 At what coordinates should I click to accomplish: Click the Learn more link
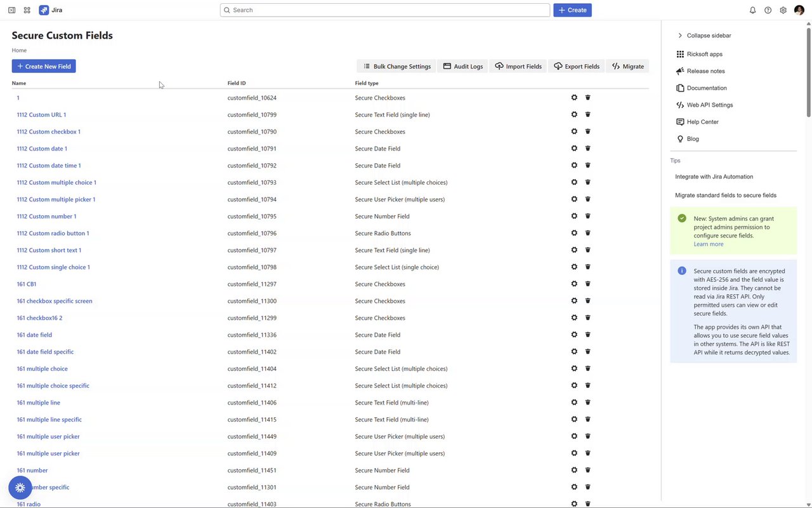(708, 244)
